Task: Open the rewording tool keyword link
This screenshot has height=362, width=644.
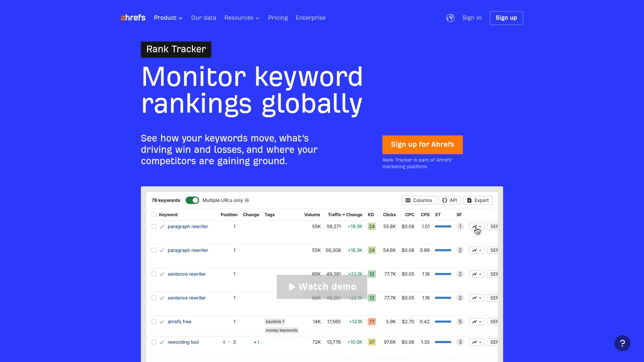Action: pos(183,342)
